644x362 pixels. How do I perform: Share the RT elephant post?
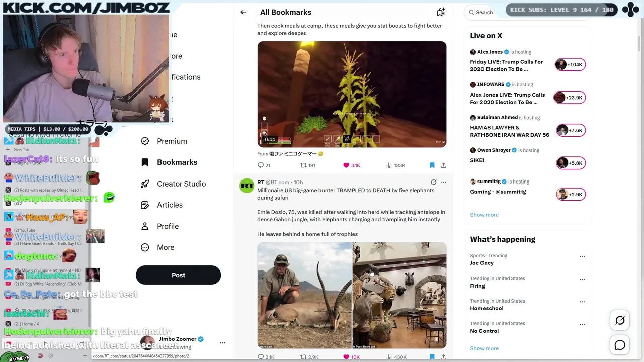tap(443, 357)
